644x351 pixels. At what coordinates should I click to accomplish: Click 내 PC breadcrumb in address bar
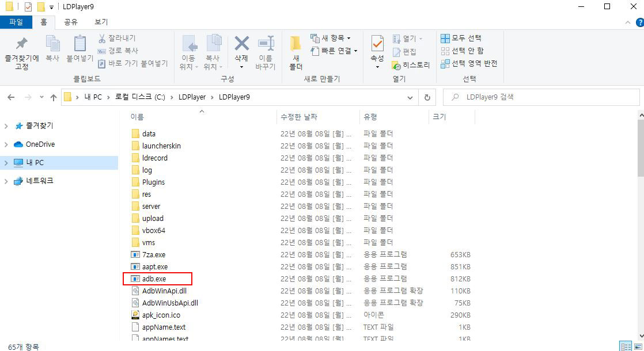tap(93, 97)
